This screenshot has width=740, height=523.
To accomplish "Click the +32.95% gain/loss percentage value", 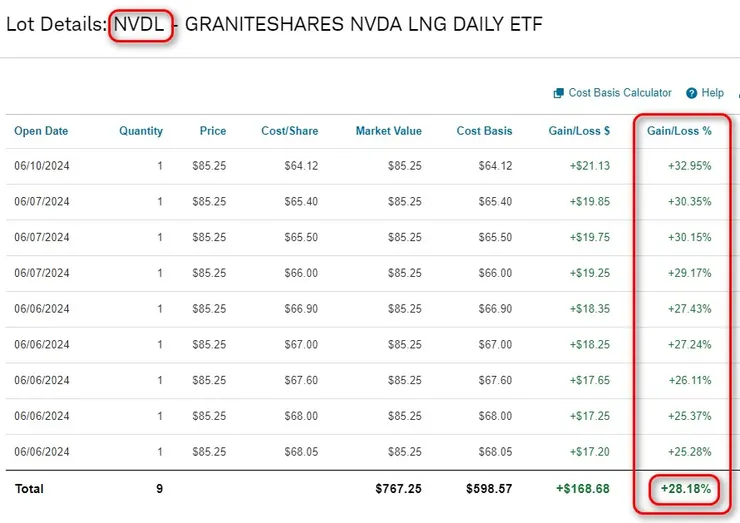I will pyautogui.click(x=689, y=166).
